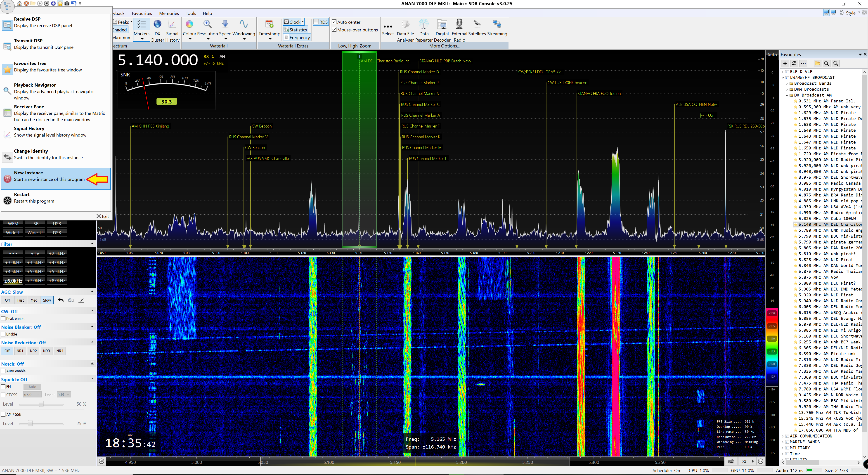Expand the MARINE BANDS tree node
868x475 pixels.
coord(783,442)
